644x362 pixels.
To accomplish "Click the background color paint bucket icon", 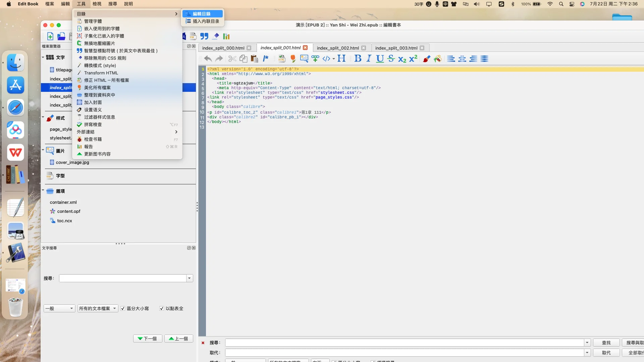I will 438,59.
